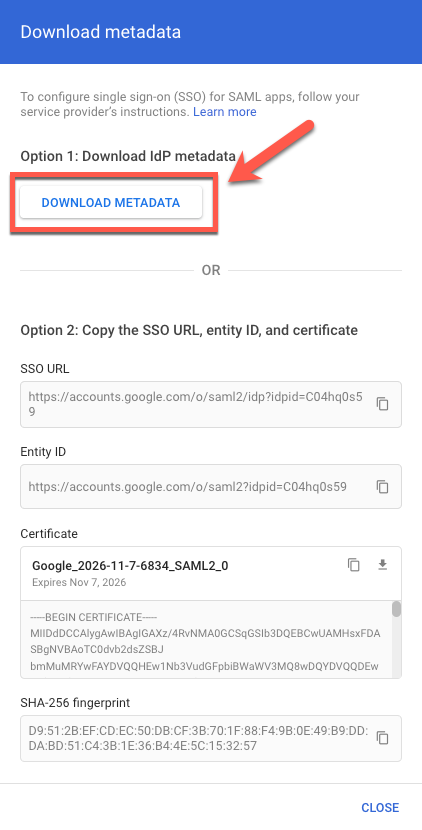This screenshot has height=830, width=422.
Task: Click inside the Entity ID field
Action: pyautogui.click(x=211, y=486)
